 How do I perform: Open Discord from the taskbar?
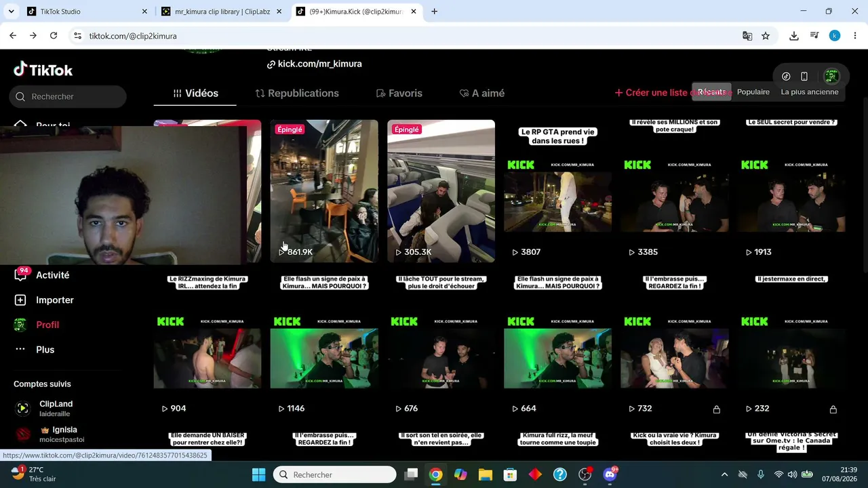tap(610, 474)
